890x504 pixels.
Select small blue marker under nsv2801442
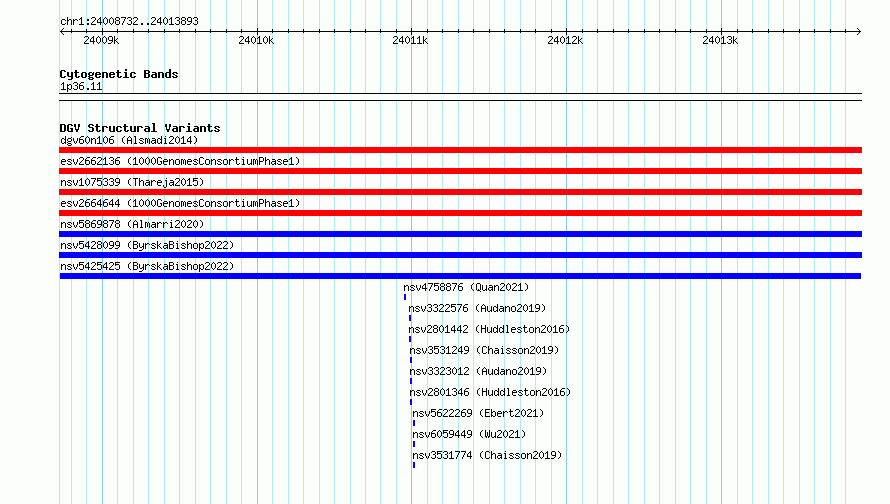[410, 339]
